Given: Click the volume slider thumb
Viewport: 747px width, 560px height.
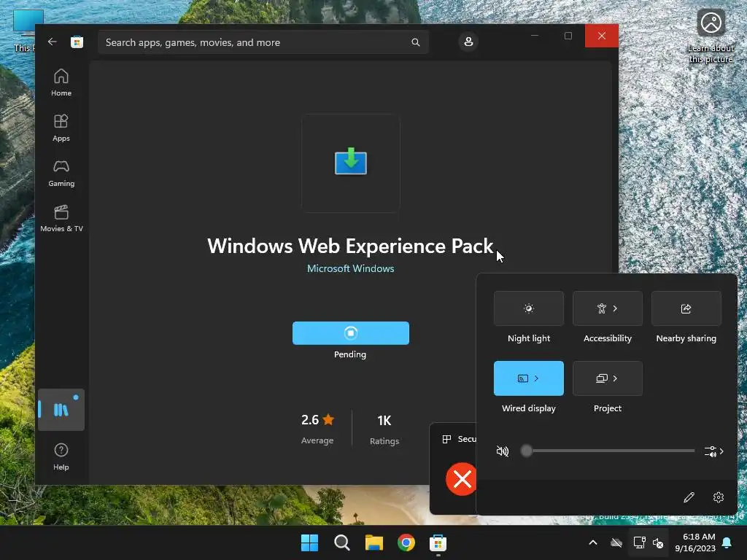Looking at the screenshot, I should coord(527,451).
